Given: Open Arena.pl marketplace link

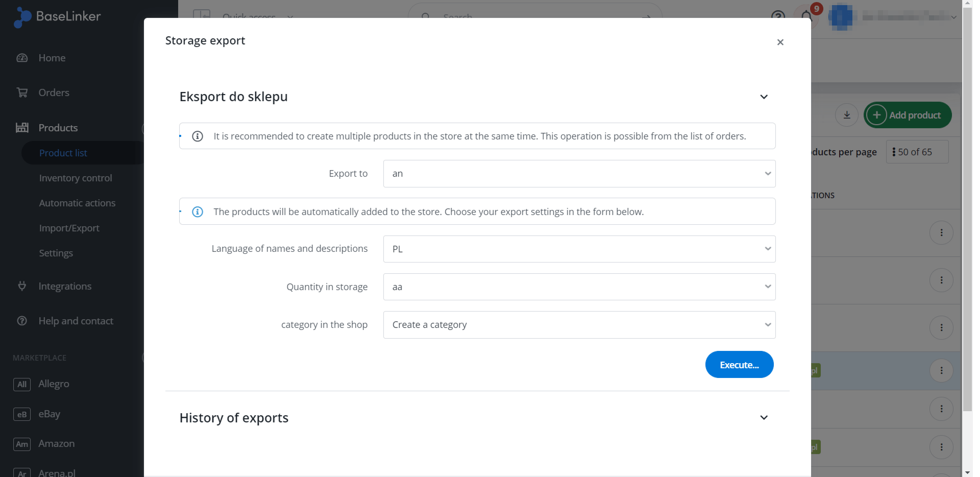Looking at the screenshot, I should (x=57, y=472).
